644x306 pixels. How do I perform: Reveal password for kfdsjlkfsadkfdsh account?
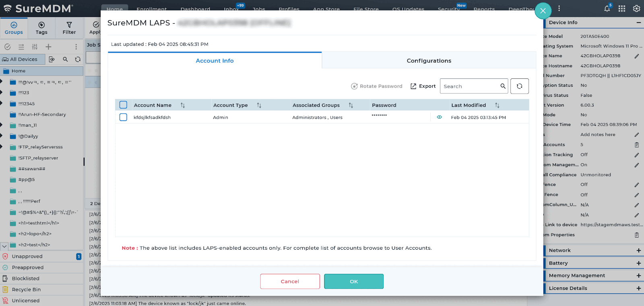(x=439, y=117)
